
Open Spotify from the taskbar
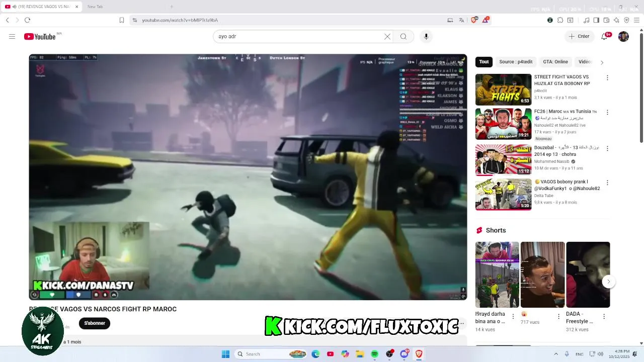[375, 354]
